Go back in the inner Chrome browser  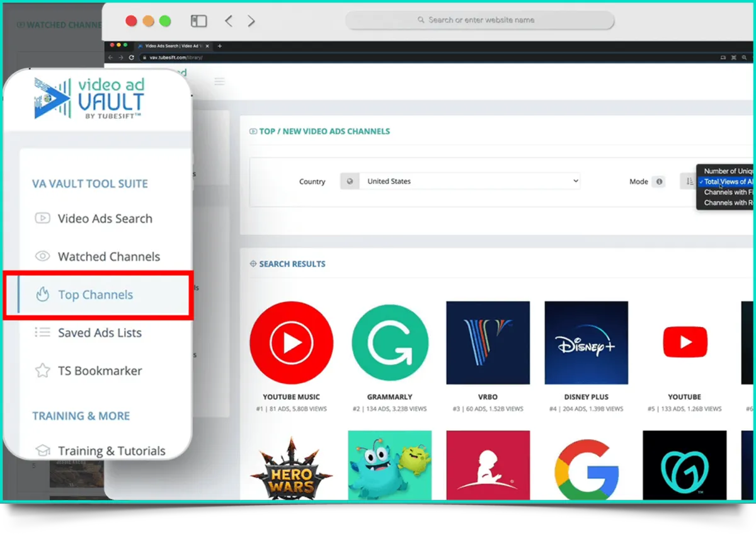pyautogui.click(x=111, y=57)
